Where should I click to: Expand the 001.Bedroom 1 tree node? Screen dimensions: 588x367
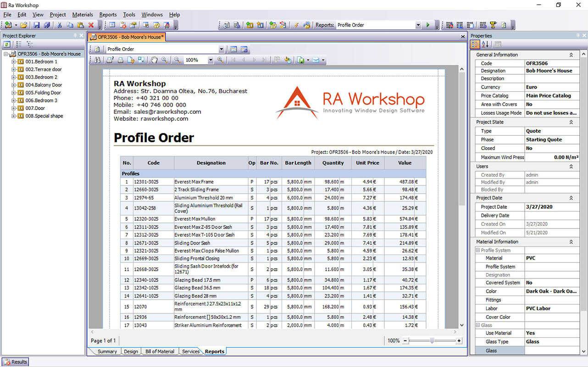coord(14,61)
